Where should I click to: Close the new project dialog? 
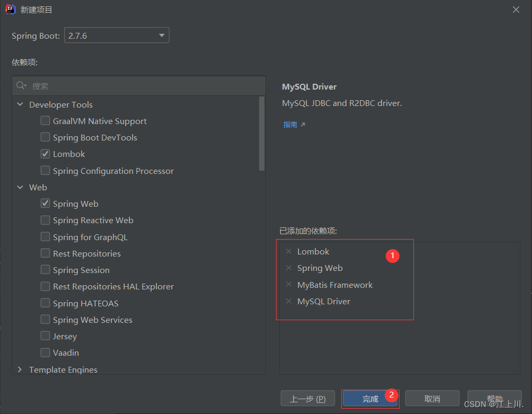coord(516,10)
